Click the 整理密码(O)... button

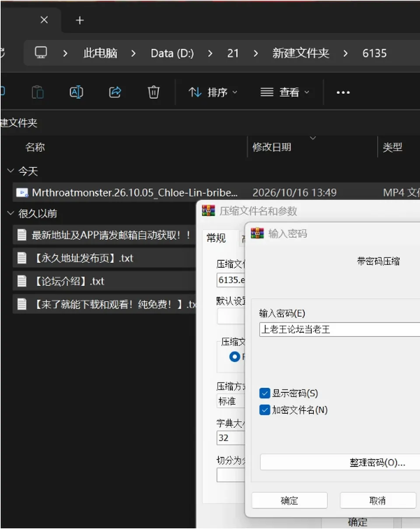click(340, 462)
